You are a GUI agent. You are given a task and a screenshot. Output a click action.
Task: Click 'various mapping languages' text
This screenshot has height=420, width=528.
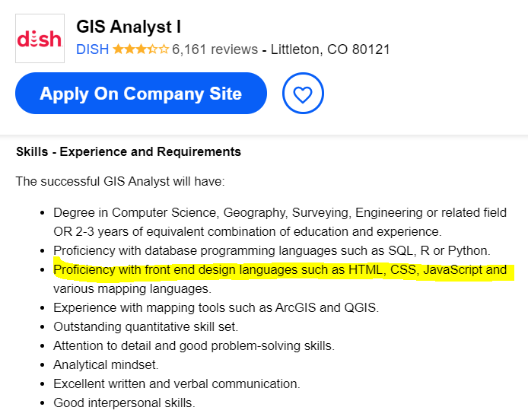click(x=132, y=289)
